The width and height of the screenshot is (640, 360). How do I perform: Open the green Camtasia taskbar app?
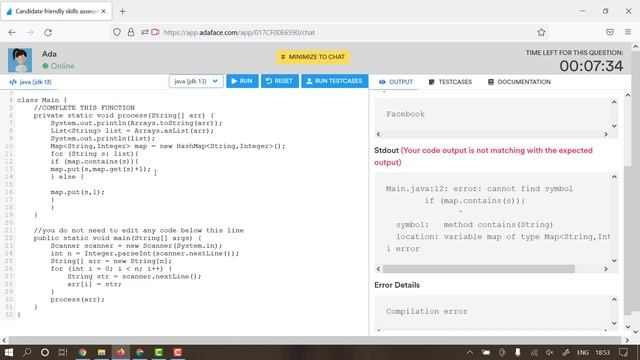coord(158,352)
